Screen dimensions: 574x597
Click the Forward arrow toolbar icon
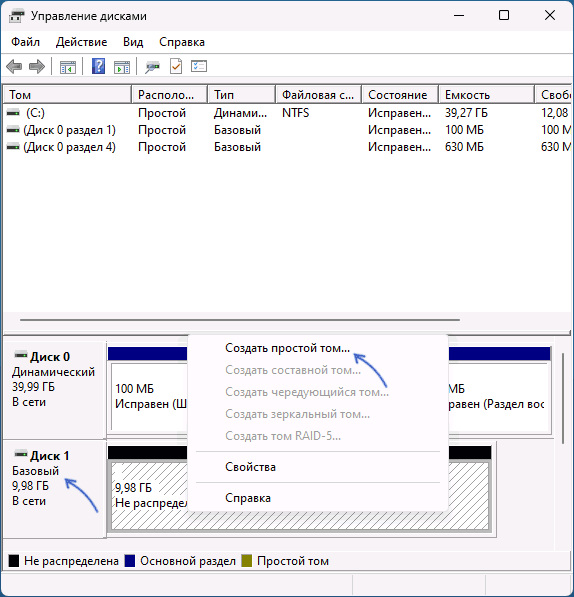[37, 67]
